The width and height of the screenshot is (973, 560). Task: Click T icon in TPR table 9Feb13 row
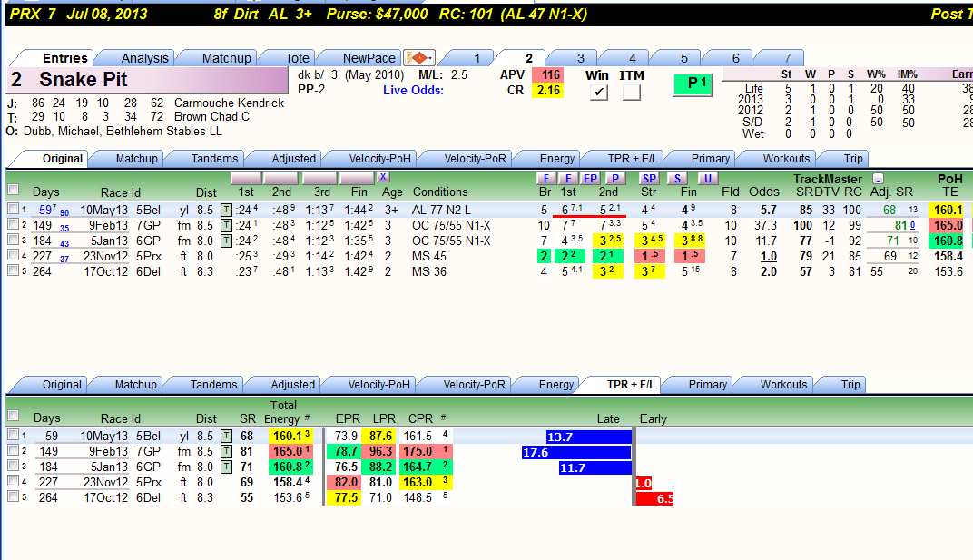227,451
